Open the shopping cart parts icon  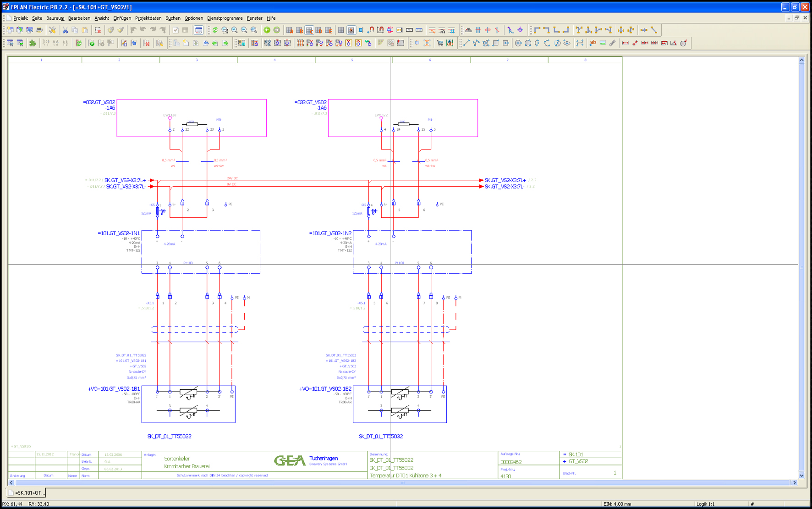440,43
